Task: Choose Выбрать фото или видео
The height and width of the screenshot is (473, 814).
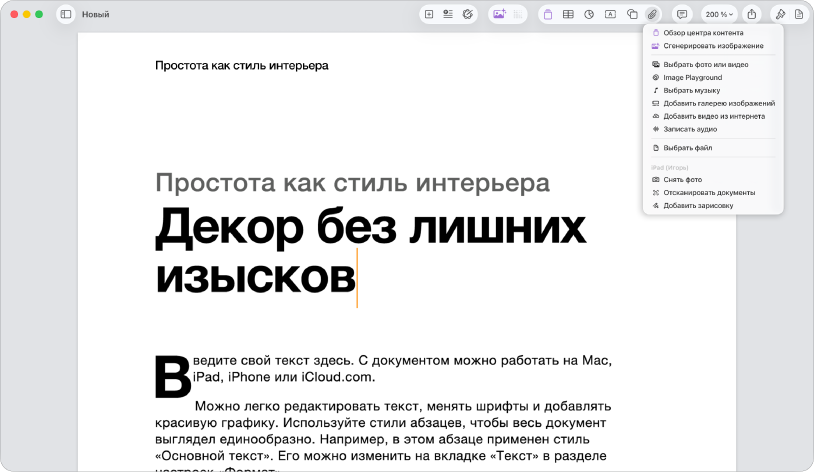Action: point(713,64)
